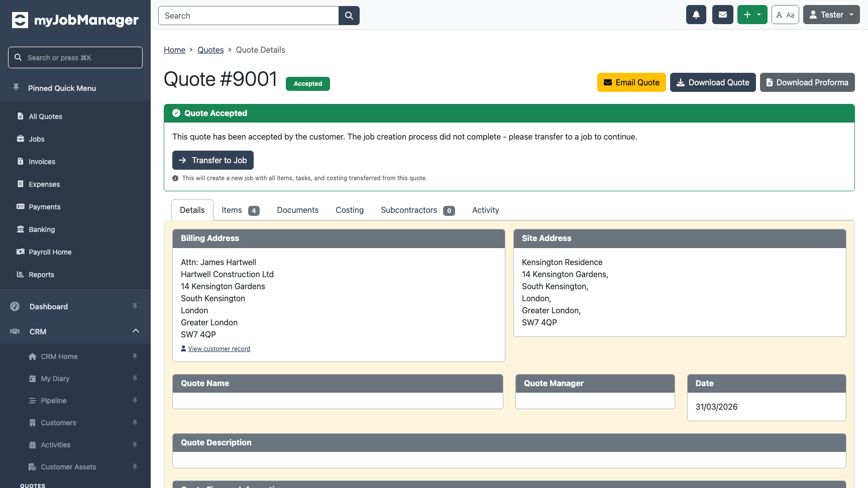
Task: Click the Quote Description field
Action: (x=509, y=460)
